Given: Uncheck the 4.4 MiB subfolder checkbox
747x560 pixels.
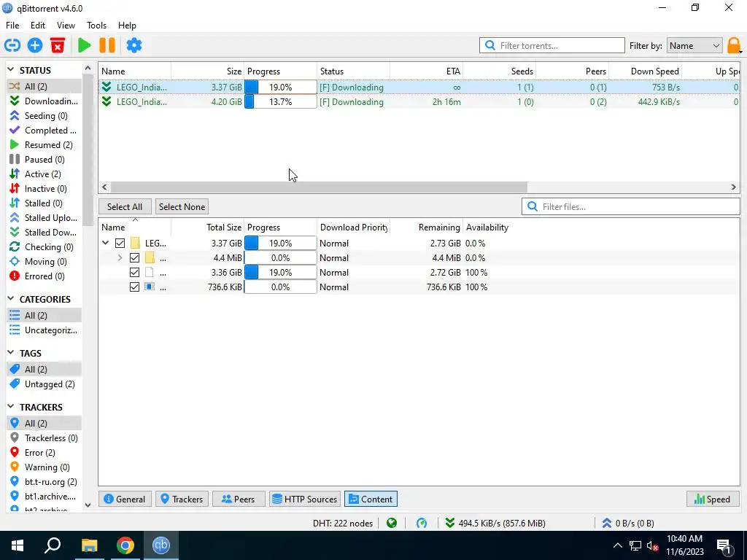Looking at the screenshot, I should pos(134,258).
